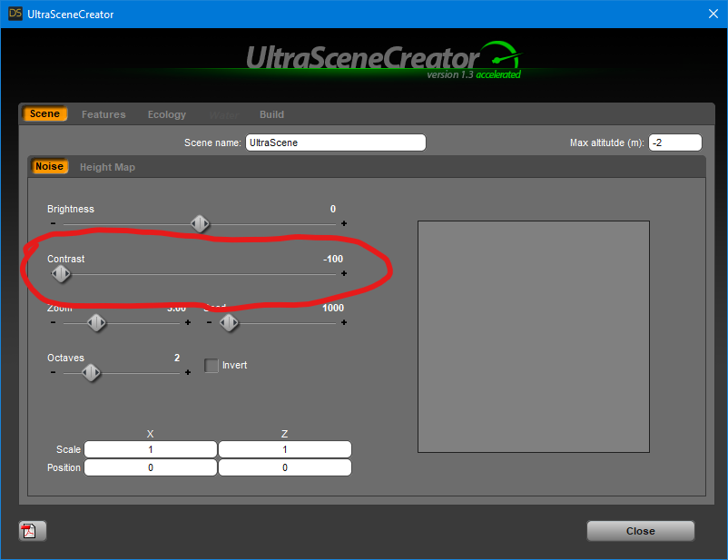Click the Scale X input field
Screen dimensions: 728x560
[151, 449]
